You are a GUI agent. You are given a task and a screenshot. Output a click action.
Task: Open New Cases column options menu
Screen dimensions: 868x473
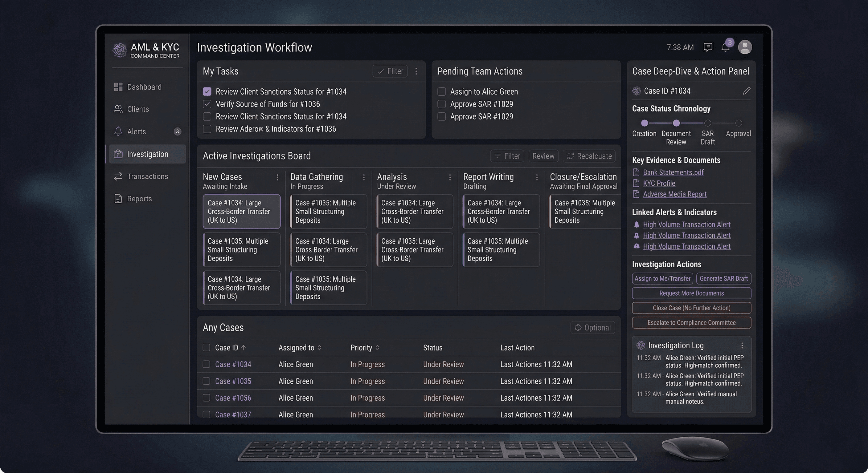click(277, 177)
